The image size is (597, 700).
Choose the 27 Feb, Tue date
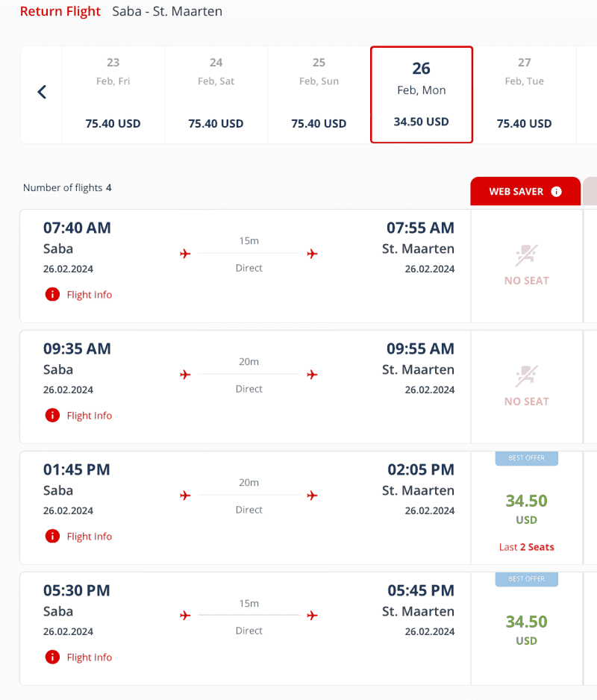[524, 95]
